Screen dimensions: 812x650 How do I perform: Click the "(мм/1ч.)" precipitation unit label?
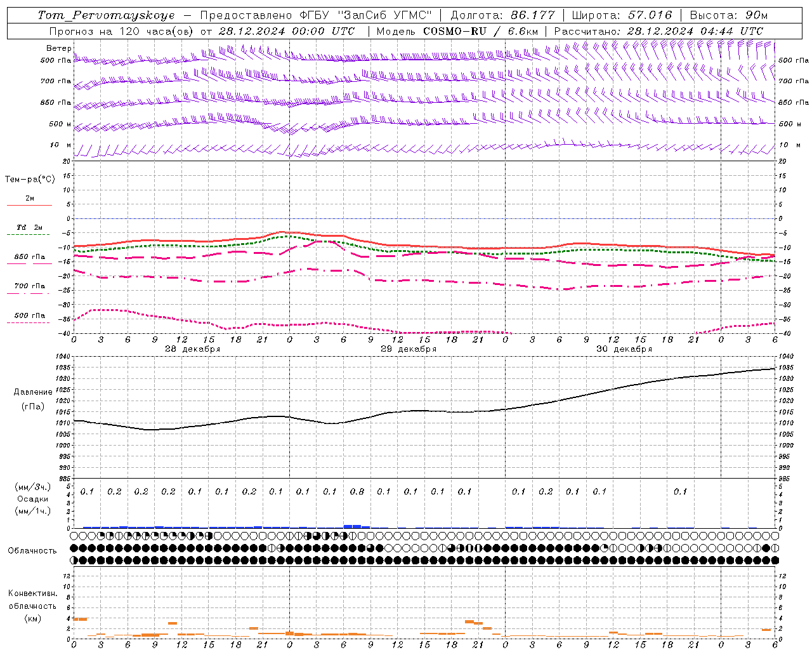click(32, 511)
